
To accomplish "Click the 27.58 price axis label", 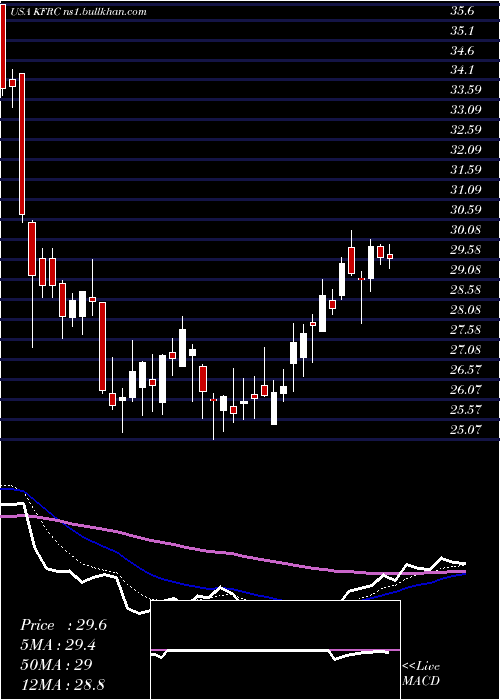I will coord(465,330).
